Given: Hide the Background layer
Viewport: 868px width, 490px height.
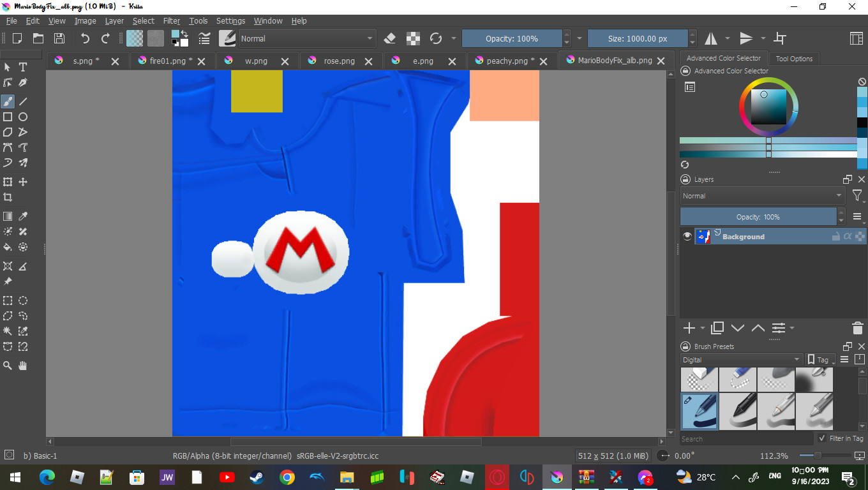Looking at the screenshot, I should [687, 236].
